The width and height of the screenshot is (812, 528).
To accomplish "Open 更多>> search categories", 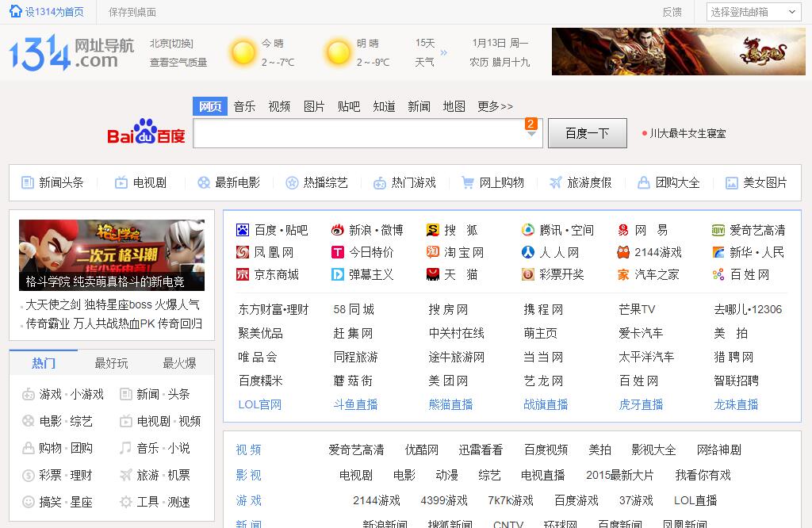I will click(495, 107).
